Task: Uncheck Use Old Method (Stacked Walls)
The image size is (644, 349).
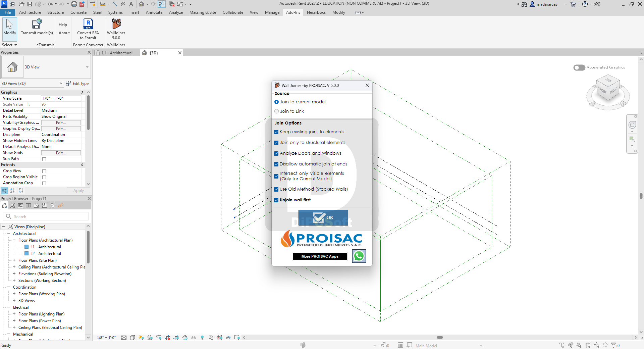Action: [x=276, y=189]
